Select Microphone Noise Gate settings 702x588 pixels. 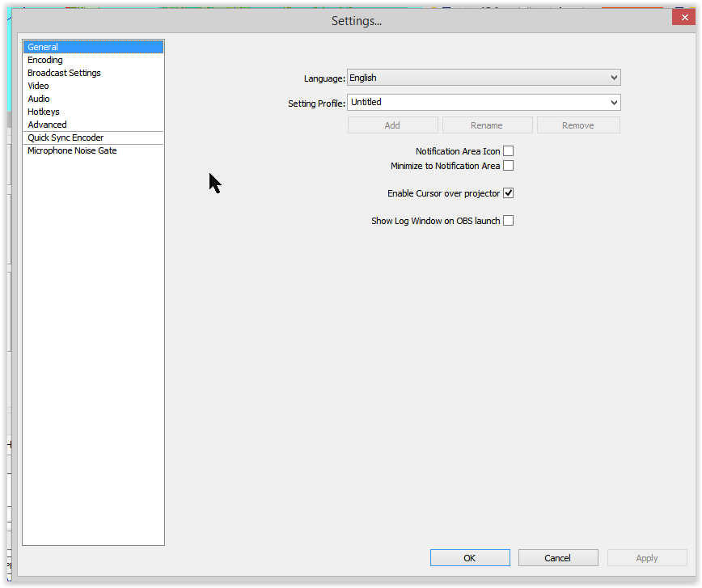pos(93,151)
